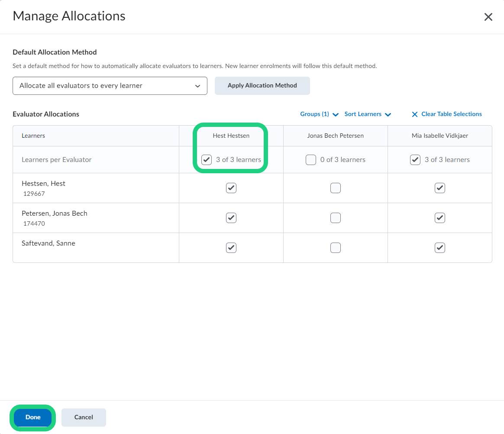Viewport: 504px width, 434px height.
Task: Uncheck Hestsen, Hest under Mia Isabelle Vidkjaer
Action: point(439,188)
